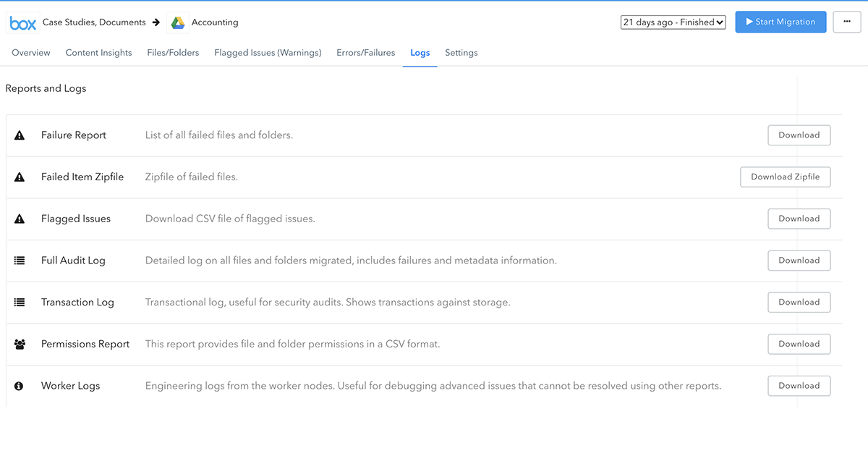Select the Failure Report warning triangle icon
This screenshot has height=456, width=868.
(19, 135)
